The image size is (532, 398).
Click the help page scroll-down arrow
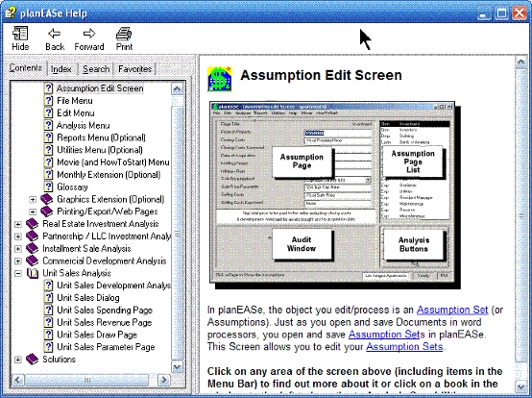click(x=520, y=386)
